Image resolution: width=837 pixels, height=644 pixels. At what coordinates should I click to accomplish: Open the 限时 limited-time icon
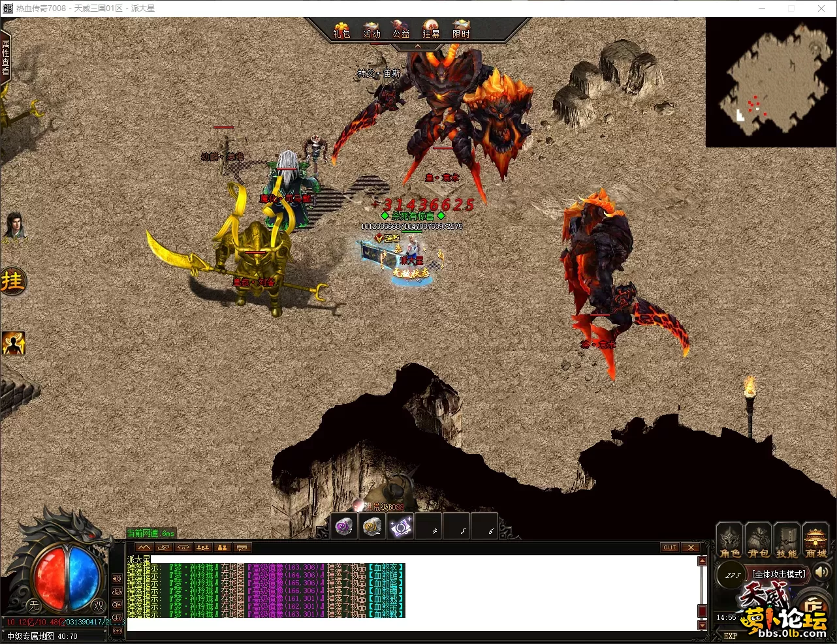tap(461, 29)
